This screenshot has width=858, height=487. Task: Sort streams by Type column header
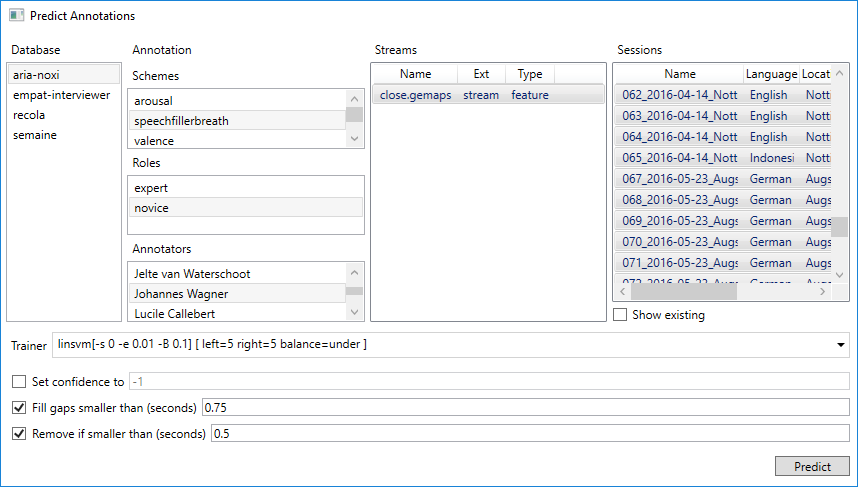tap(530, 74)
